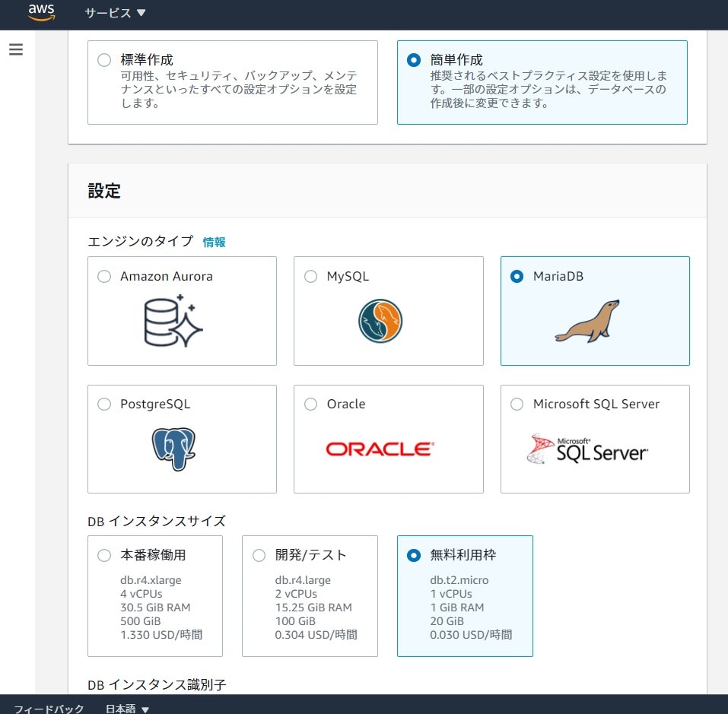The height and width of the screenshot is (714, 728).
Task: Click the db.r4.large instance text
Action: click(303, 580)
